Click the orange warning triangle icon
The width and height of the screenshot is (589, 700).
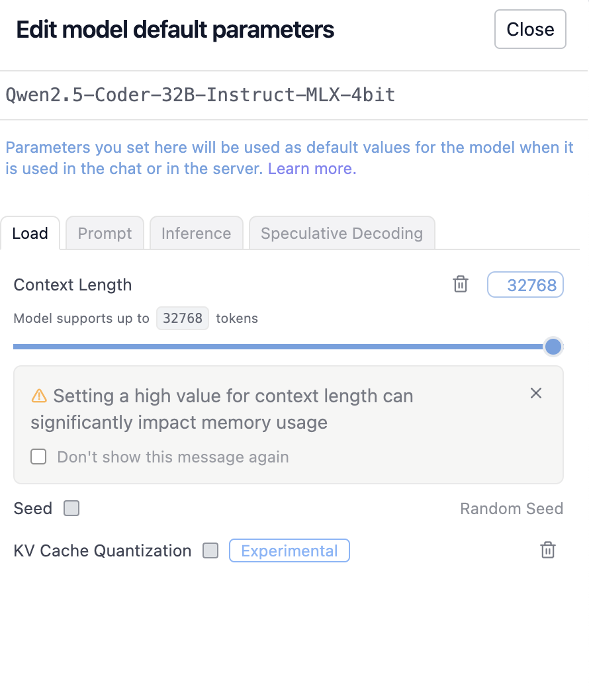tap(39, 396)
